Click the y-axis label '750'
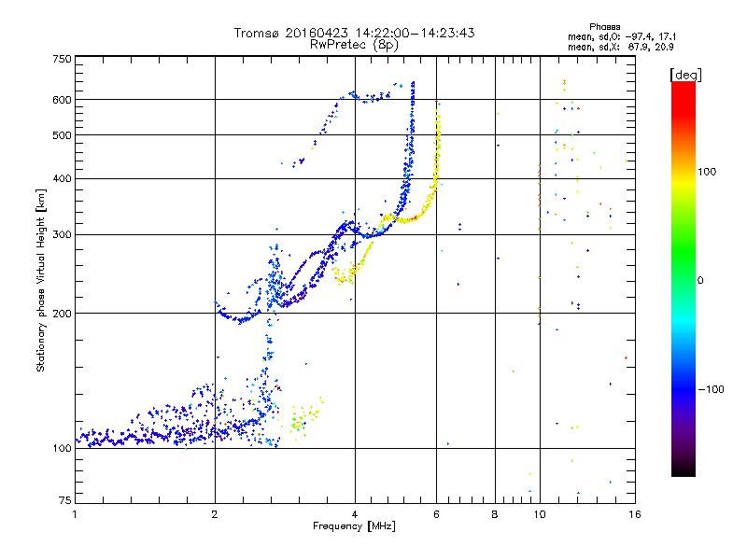This screenshot has width=747, height=560. coord(62,59)
